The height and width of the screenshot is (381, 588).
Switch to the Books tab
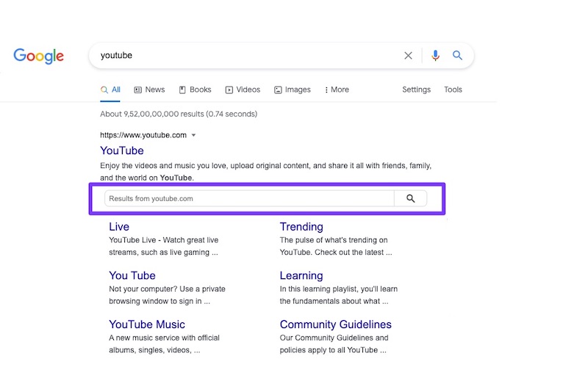pyautogui.click(x=195, y=90)
